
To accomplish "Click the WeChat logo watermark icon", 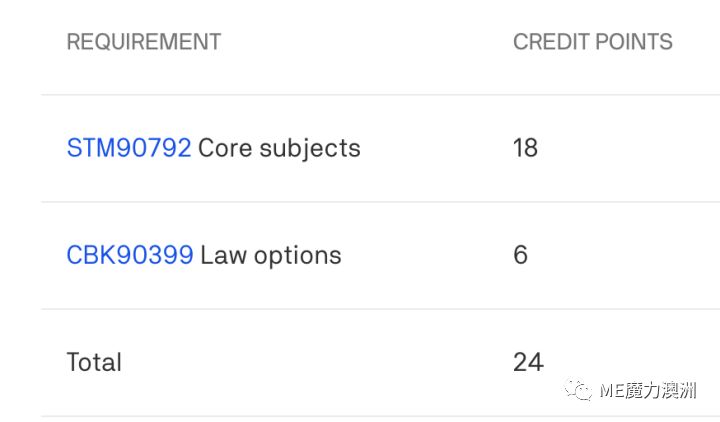I will (578, 390).
